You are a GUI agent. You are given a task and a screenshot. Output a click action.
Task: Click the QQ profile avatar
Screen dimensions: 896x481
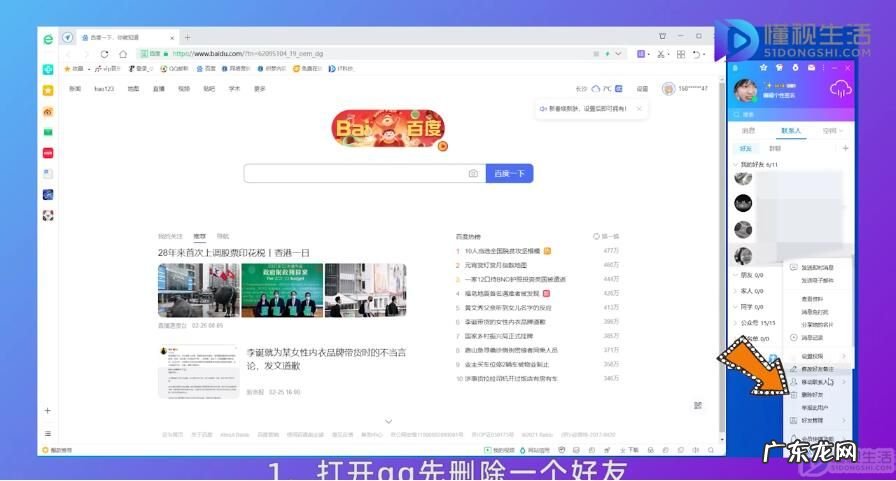coord(746,90)
